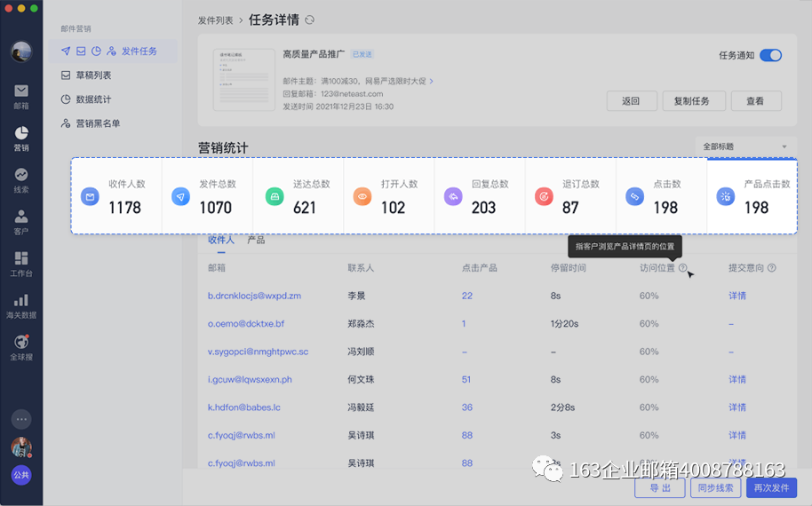
Task: Click the 再次发件 button
Action: (772, 487)
